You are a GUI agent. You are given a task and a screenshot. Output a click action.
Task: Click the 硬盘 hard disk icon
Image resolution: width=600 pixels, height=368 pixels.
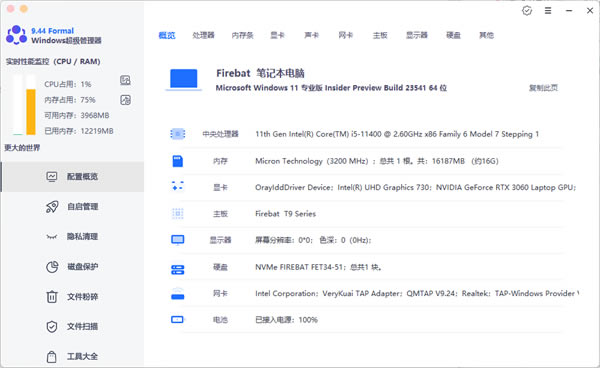[x=178, y=269]
